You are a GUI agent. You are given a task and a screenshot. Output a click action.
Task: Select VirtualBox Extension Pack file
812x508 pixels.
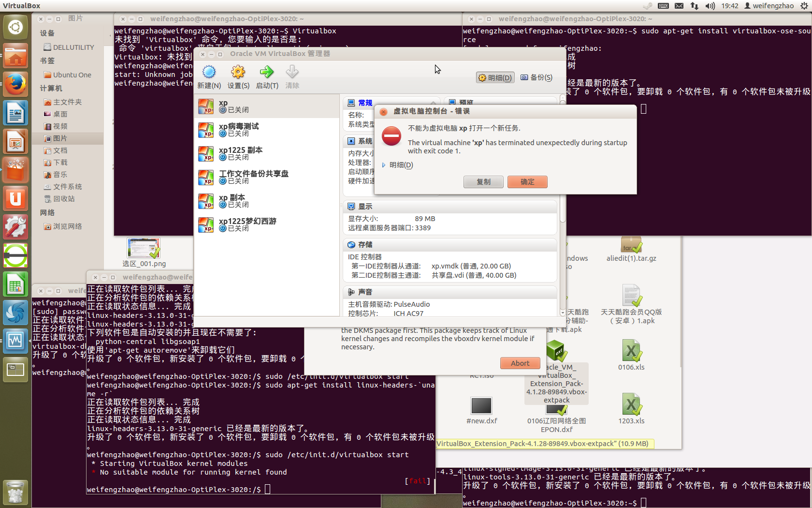coord(557,373)
